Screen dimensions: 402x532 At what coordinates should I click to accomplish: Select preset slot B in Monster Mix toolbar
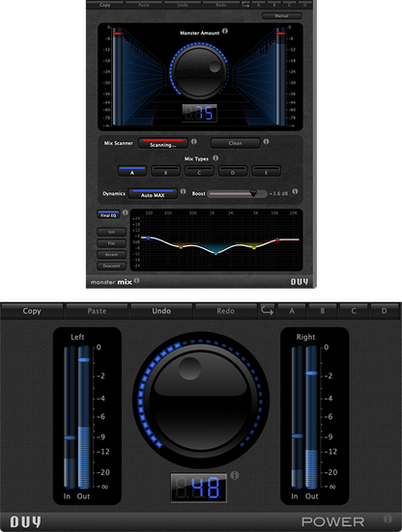[274, 5]
